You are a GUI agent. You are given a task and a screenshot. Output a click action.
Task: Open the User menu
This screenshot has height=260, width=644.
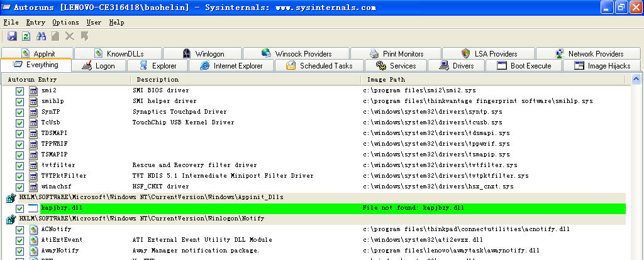(94, 22)
